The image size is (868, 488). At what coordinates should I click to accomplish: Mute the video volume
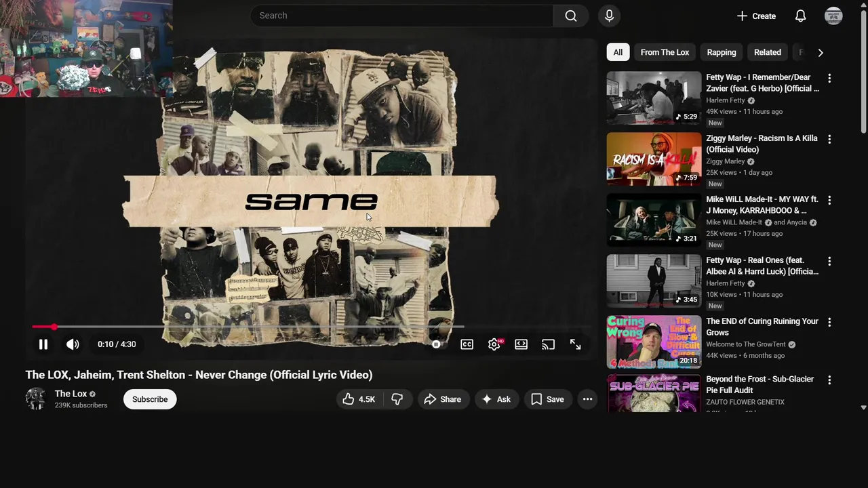73,344
